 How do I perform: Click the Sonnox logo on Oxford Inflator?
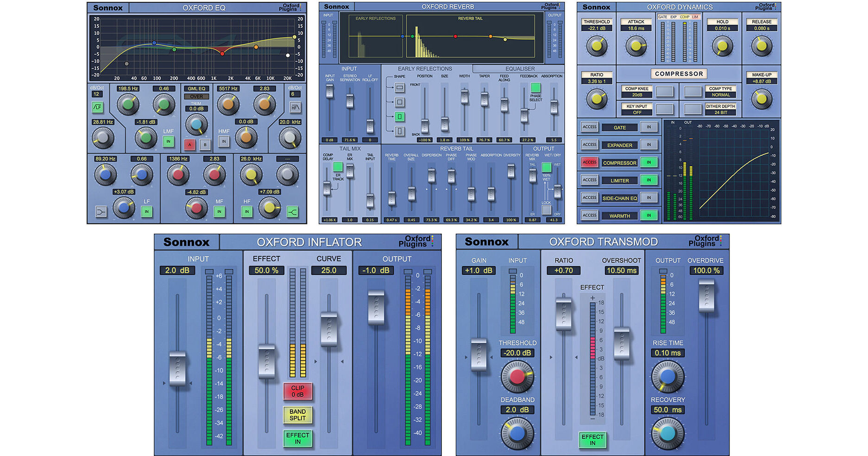[x=186, y=241]
